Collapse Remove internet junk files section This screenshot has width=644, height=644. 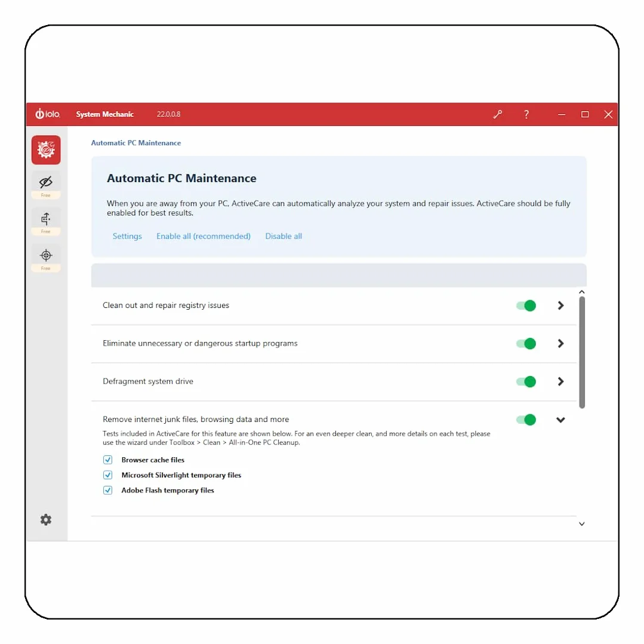[560, 420]
